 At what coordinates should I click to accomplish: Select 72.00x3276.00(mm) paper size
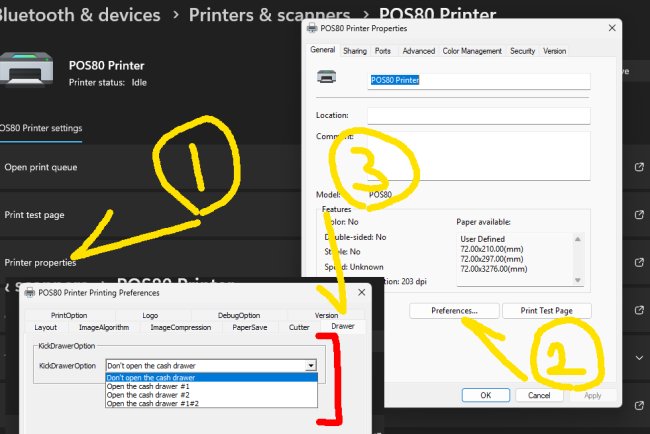(x=494, y=269)
